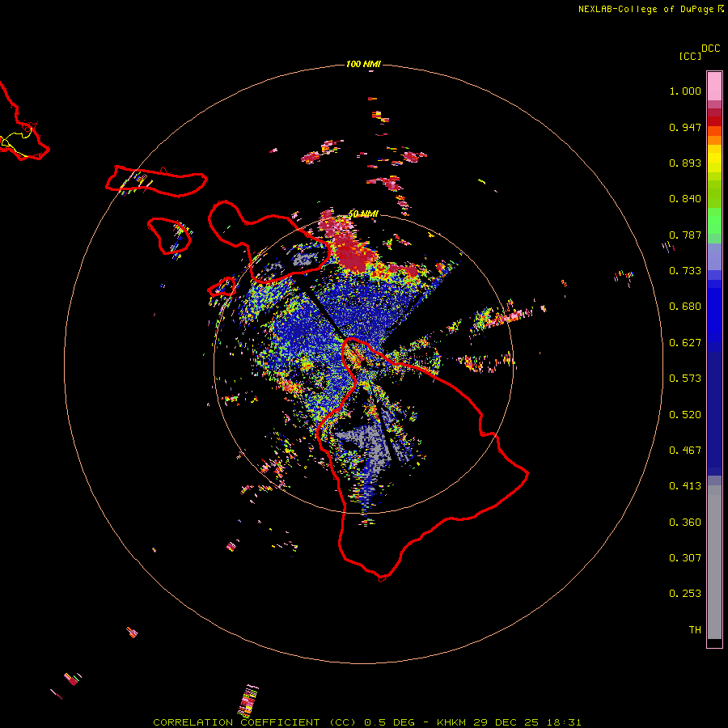The height and width of the screenshot is (728, 728).
Task: Click the 0.573 color scale value
Action: (685, 379)
